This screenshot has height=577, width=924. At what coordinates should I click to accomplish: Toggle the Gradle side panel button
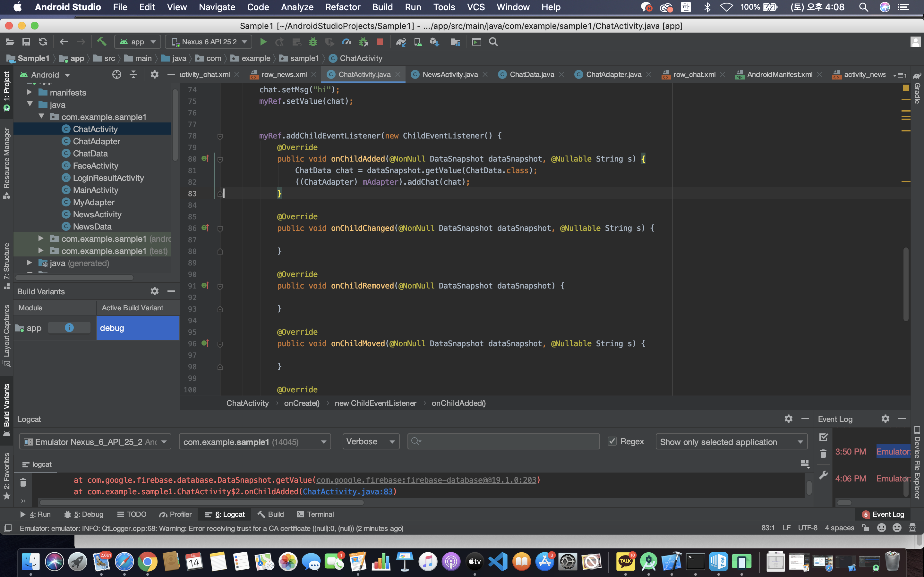click(x=917, y=88)
